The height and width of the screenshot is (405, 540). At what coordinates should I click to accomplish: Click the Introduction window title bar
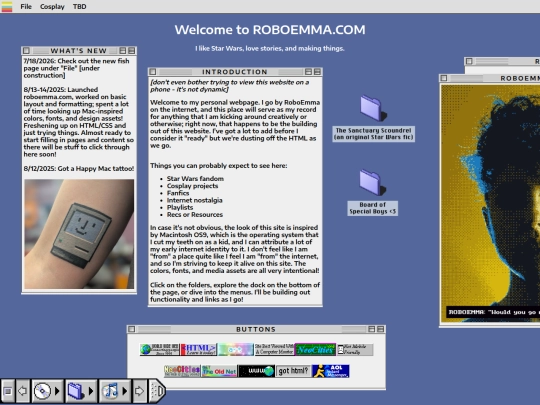point(235,72)
